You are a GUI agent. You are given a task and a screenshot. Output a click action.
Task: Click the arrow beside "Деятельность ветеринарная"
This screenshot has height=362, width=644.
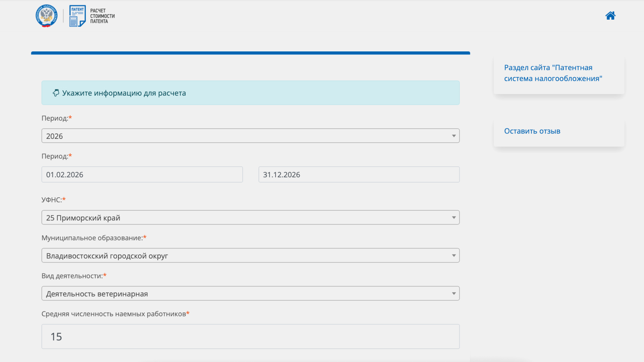pos(453,294)
